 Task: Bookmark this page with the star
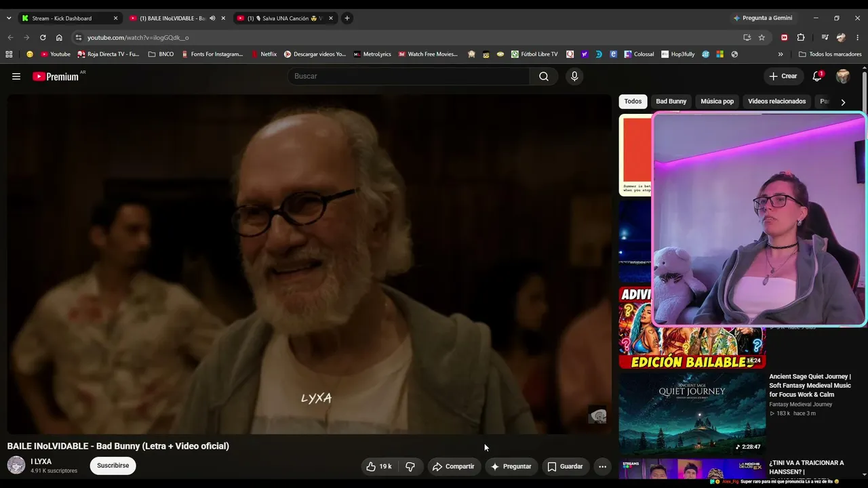coord(762,37)
